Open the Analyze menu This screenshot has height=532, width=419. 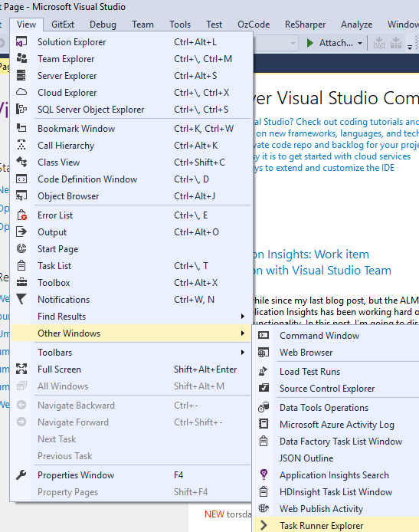tap(357, 25)
